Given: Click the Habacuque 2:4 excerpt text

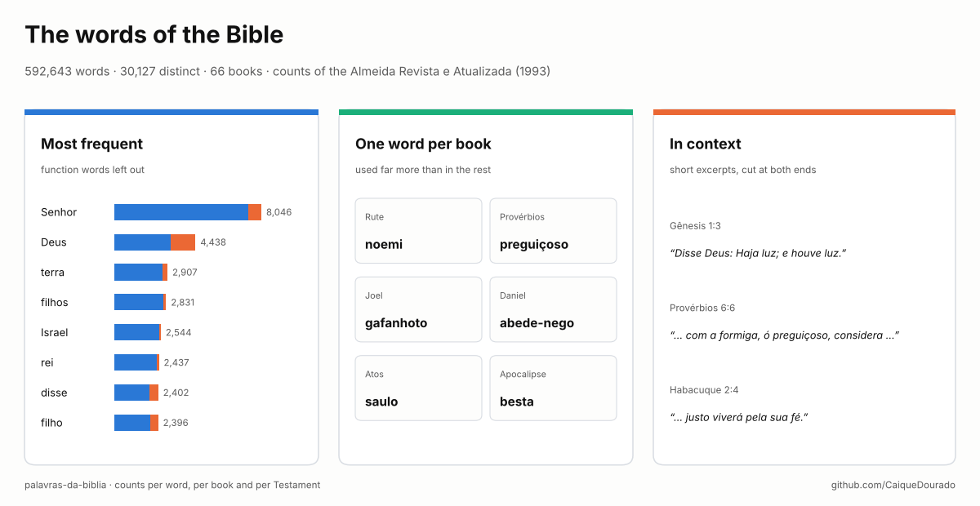Looking at the screenshot, I should (x=739, y=417).
